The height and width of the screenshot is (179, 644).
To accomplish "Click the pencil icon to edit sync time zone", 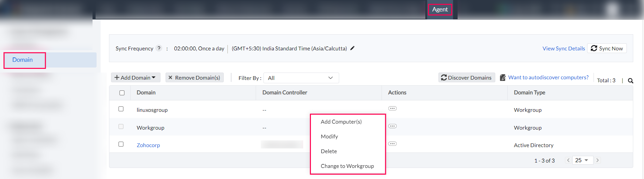I will 352,48.
